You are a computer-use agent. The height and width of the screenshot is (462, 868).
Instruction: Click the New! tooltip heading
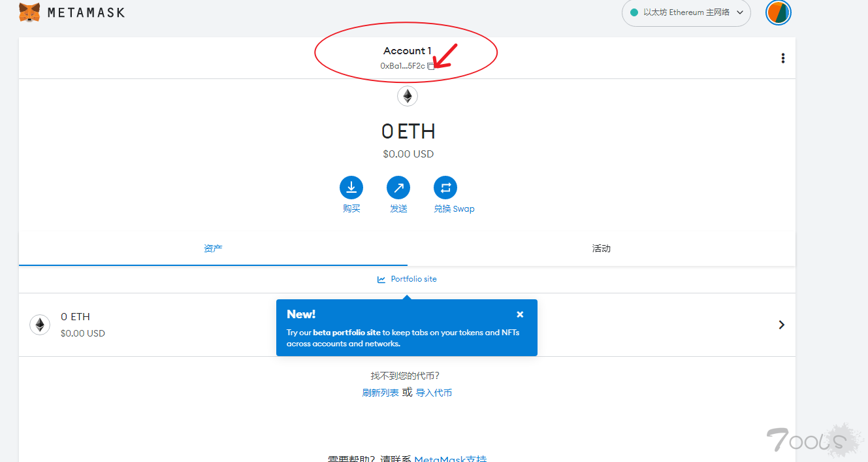pyautogui.click(x=301, y=314)
